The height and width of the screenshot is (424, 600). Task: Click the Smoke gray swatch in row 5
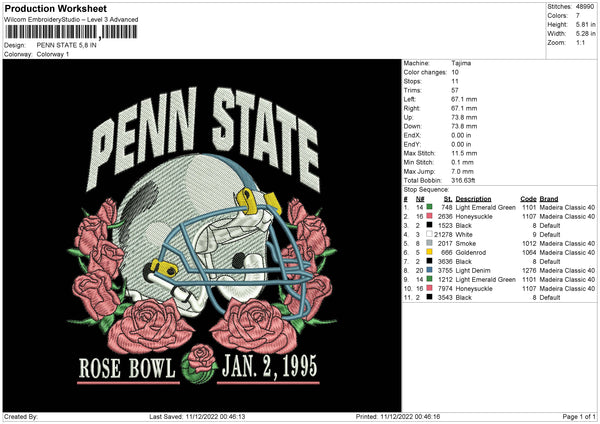click(429, 243)
